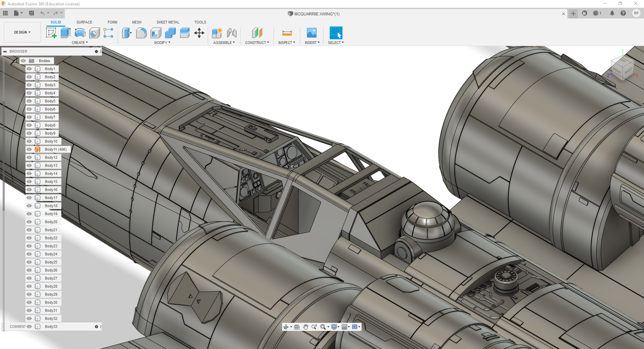Switch to the SHEET METAL tab

pyautogui.click(x=168, y=22)
